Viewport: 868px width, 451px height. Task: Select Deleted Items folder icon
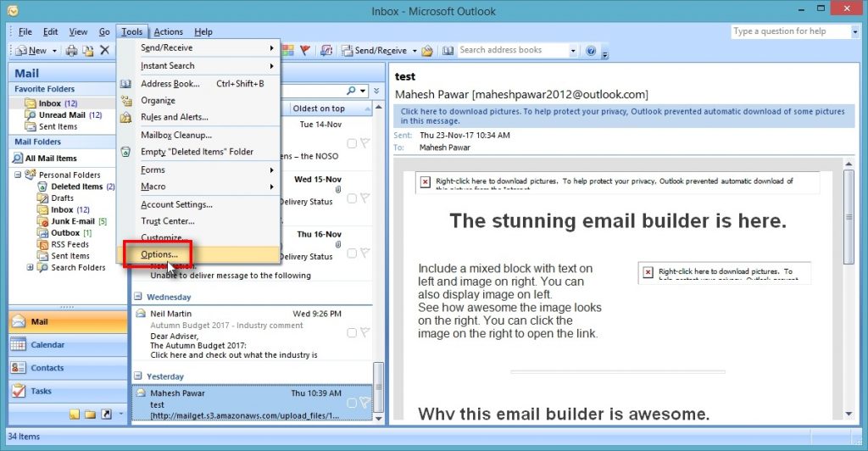coord(42,187)
